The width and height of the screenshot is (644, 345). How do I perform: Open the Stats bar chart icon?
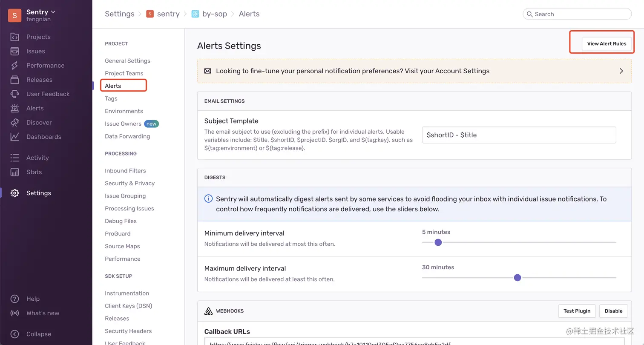pos(14,172)
